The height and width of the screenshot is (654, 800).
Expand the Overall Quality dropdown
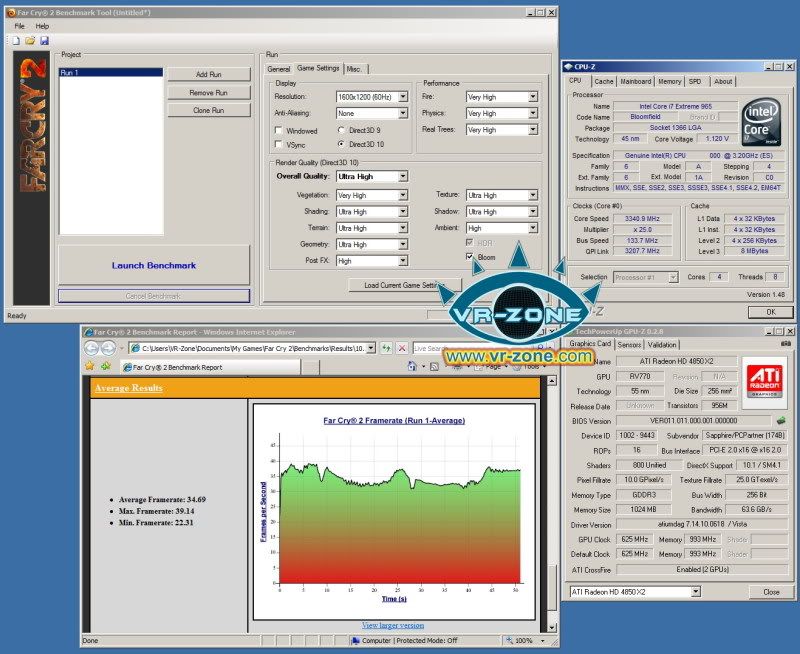click(403, 176)
